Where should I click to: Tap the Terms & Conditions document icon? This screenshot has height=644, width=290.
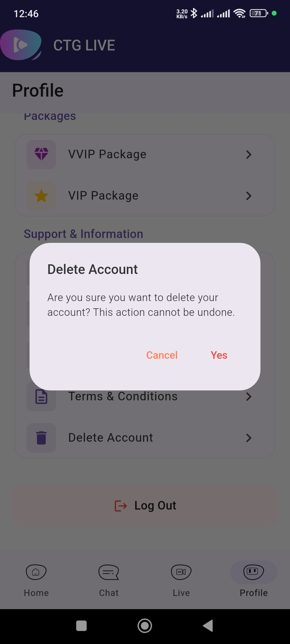41,397
